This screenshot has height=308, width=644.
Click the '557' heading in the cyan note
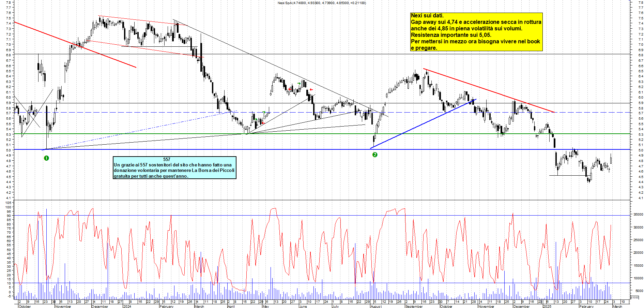(167, 159)
